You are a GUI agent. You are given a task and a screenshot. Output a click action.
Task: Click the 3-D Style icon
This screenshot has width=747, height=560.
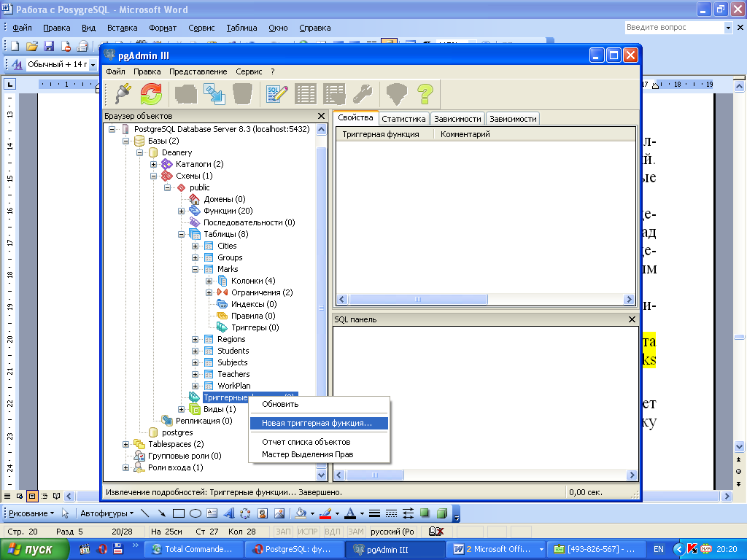click(x=442, y=513)
